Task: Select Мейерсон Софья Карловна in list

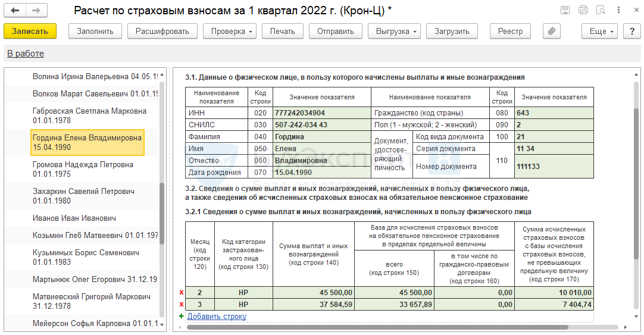Action: pyautogui.click(x=95, y=324)
